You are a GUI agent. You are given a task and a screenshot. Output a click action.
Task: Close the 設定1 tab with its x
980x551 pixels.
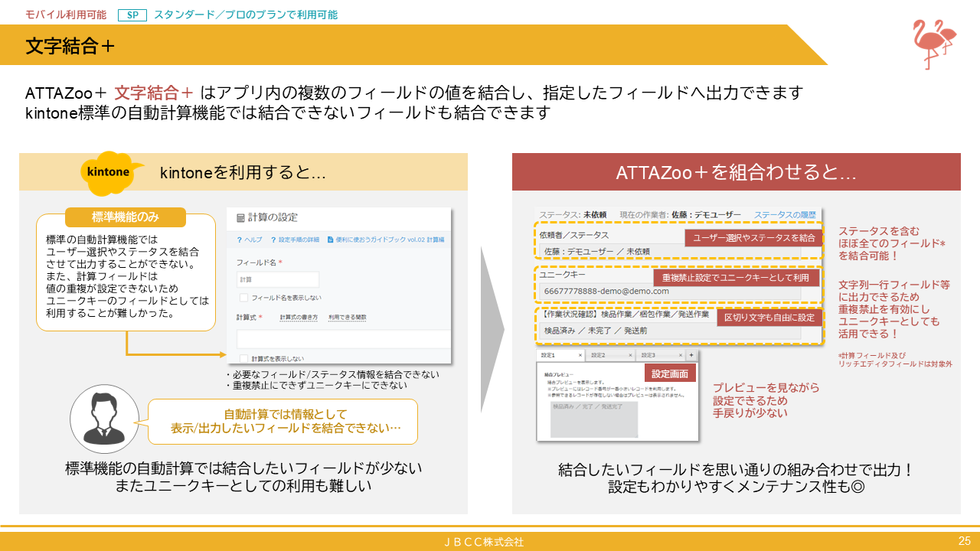pos(580,356)
